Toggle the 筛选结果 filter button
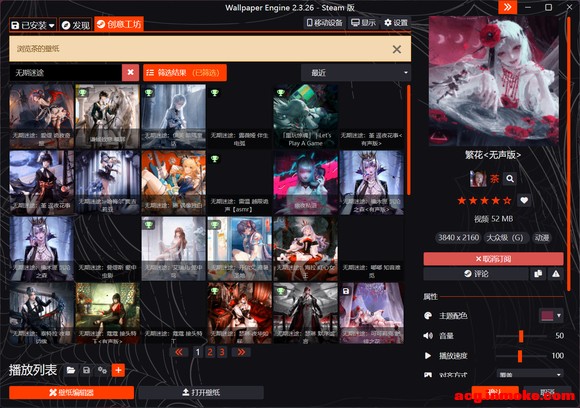 point(185,73)
